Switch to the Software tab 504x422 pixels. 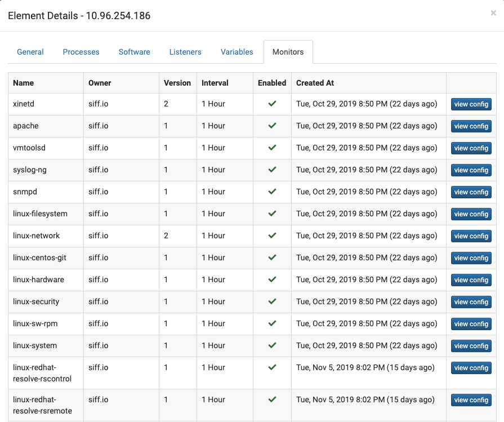(x=135, y=52)
